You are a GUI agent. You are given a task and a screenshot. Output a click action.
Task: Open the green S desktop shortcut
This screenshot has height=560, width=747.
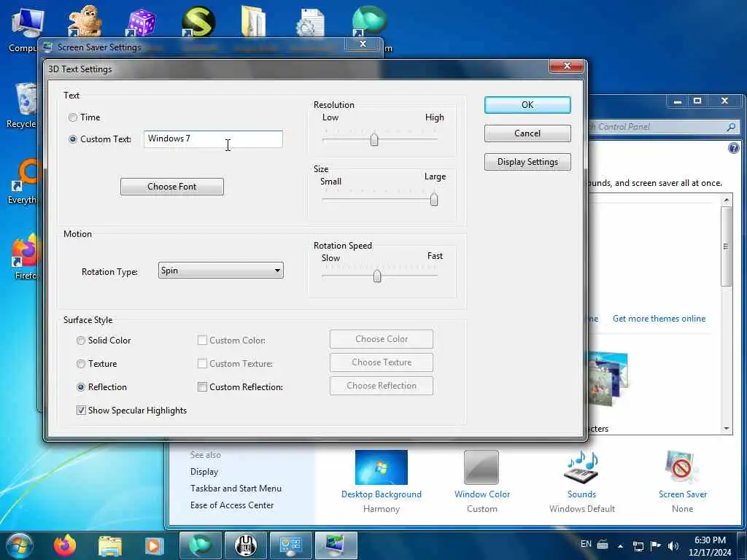pyautogui.click(x=198, y=21)
